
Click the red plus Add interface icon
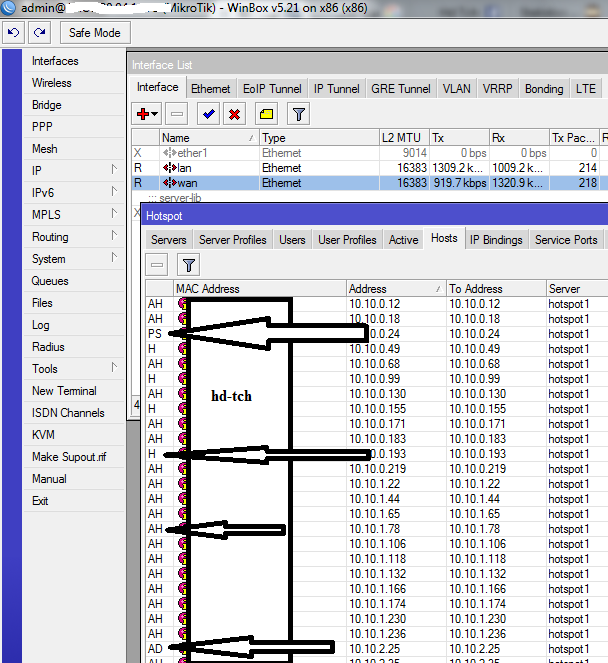point(143,114)
